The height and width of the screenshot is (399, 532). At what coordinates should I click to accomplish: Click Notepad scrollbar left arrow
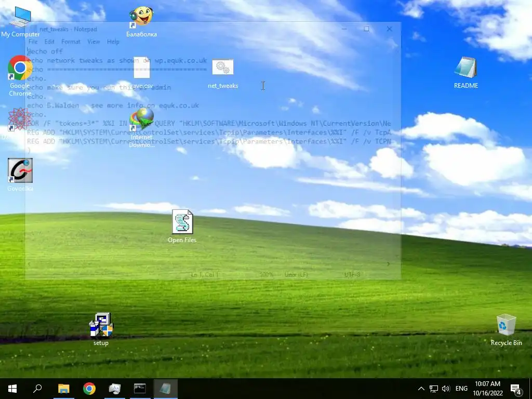click(x=29, y=263)
